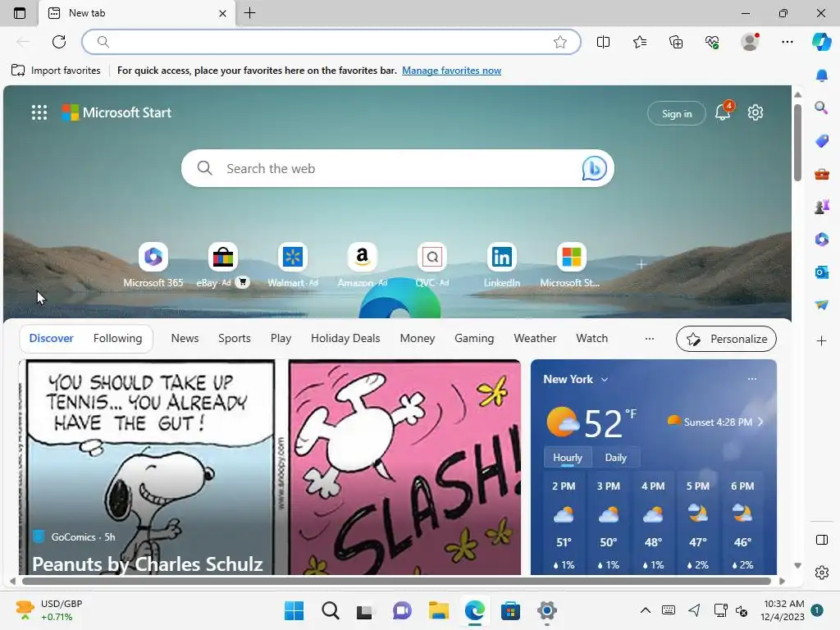Open the Sports feed tab
Image resolution: width=840 pixels, height=630 pixels.
click(x=234, y=338)
